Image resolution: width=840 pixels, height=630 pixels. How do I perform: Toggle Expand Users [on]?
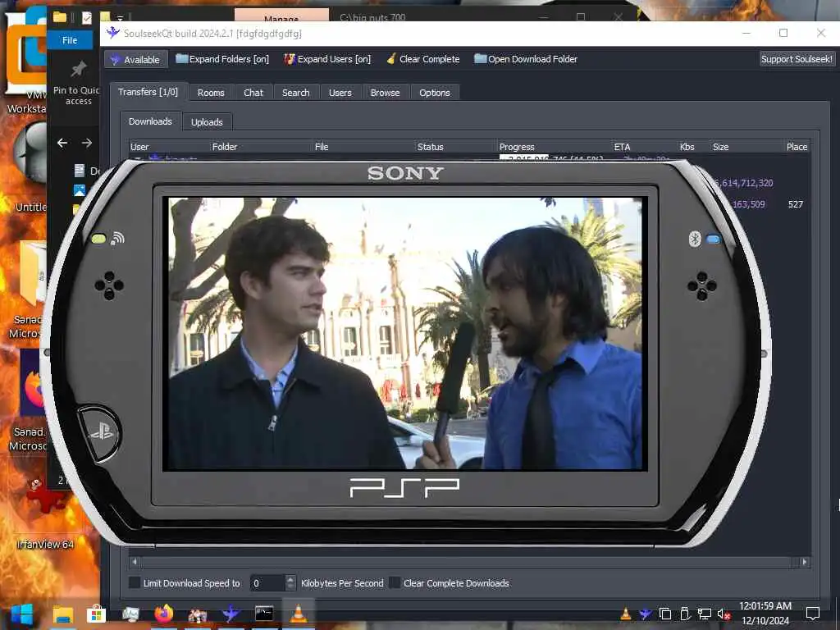coord(327,59)
